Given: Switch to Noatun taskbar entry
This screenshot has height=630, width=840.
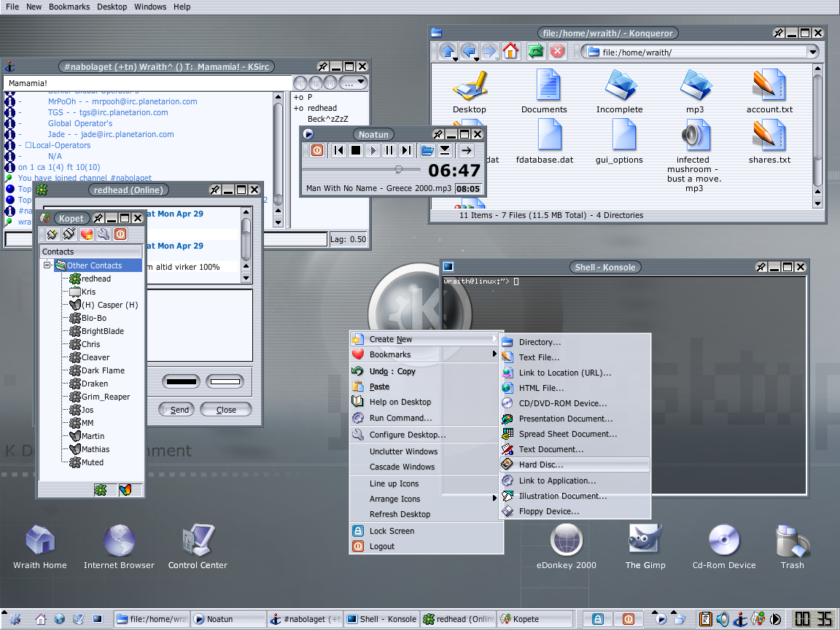Looking at the screenshot, I should point(228,619).
